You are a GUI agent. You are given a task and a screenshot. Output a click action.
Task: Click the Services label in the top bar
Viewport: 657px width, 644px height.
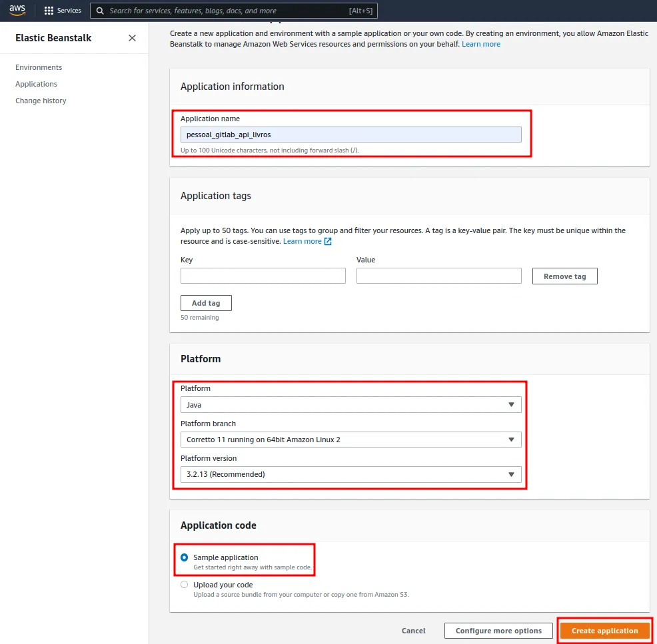(69, 11)
